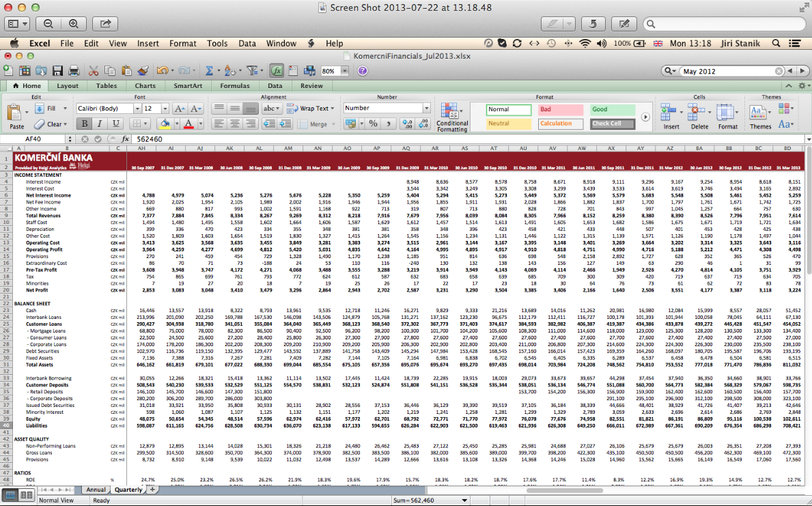This screenshot has height=506, width=812.
Task: Apply percent style to the cell
Action: pos(373,124)
